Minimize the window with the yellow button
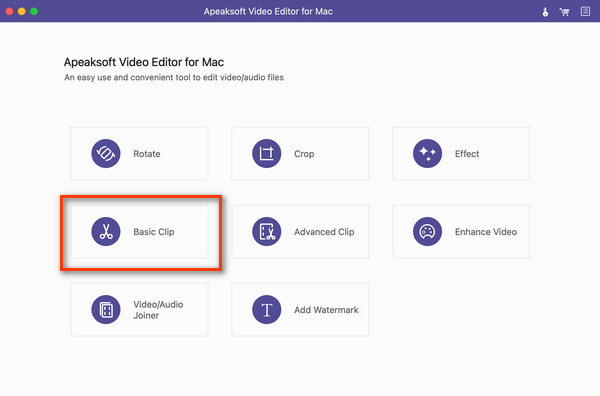The image size is (600, 396). (22, 11)
